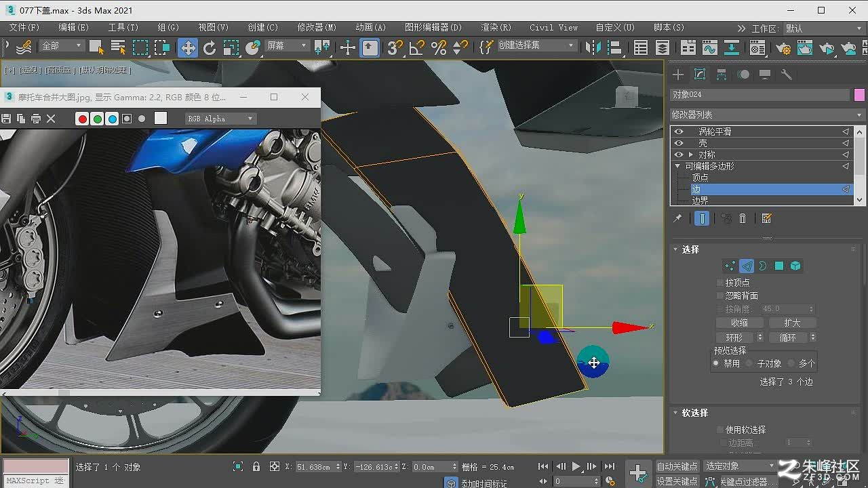
Task: Toggle the 3D Snaps button
Action: (395, 47)
